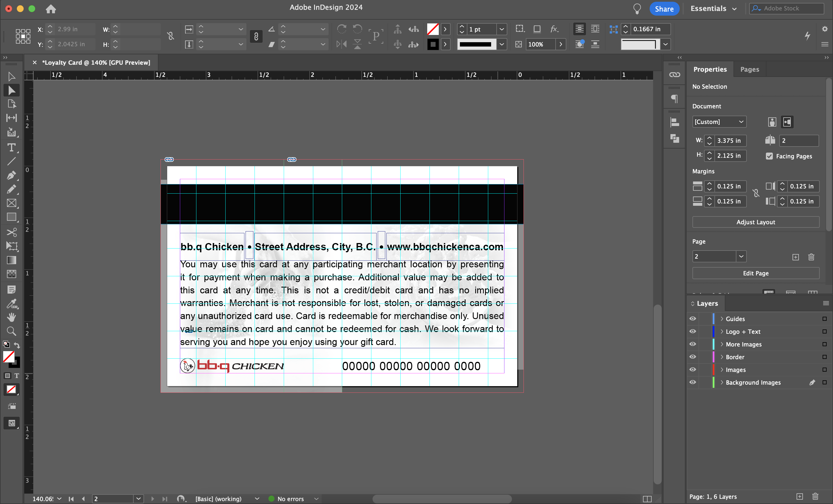Image resolution: width=833 pixels, height=504 pixels.
Task: Click the fill color swatch in control bar
Action: tap(433, 29)
